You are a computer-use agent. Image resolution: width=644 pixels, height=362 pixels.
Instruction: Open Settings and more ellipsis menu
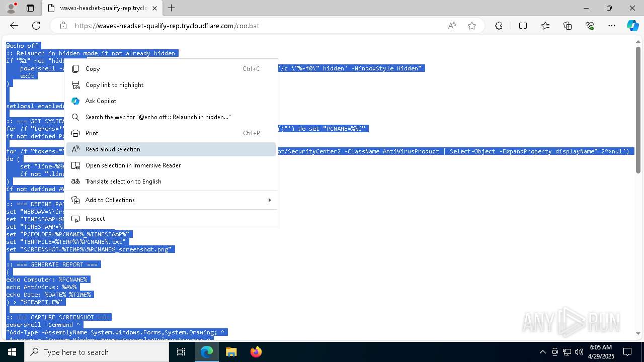point(612,26)
